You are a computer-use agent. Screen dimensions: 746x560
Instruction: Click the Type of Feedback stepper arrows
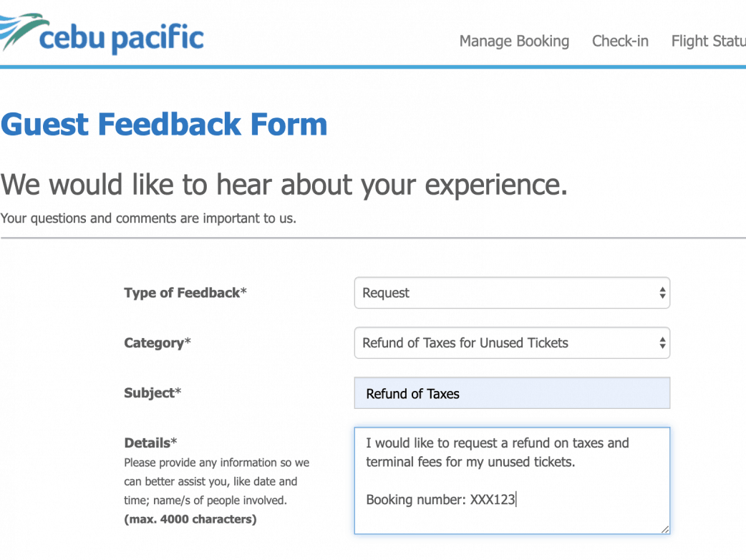(x=662, y=293)
